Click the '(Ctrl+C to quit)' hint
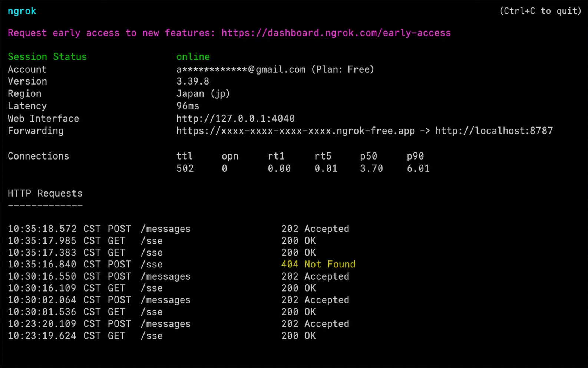Viewport: 588px width, 368px height. [541, 11]
